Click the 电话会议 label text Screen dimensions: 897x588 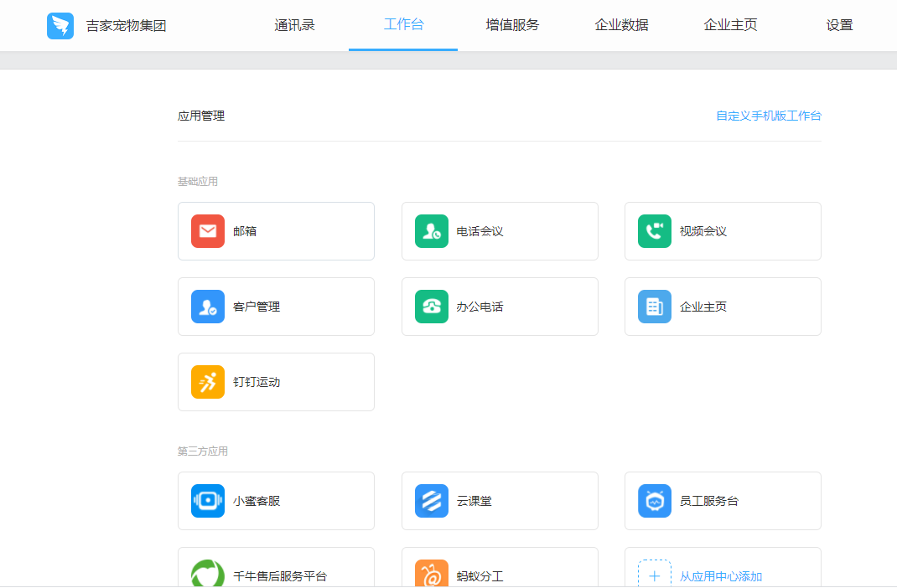tap(480, 231)
